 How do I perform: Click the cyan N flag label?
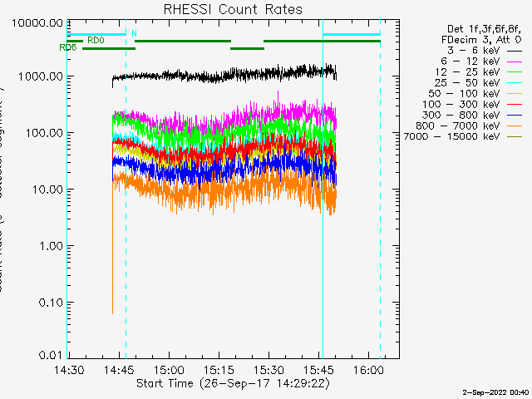click(134, 33)
